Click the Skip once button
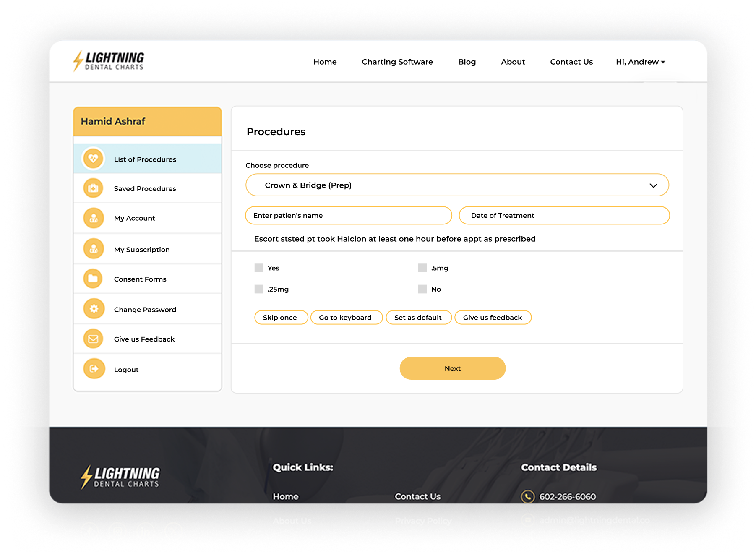This screenshot has width=756, height=553. [280, 318]
